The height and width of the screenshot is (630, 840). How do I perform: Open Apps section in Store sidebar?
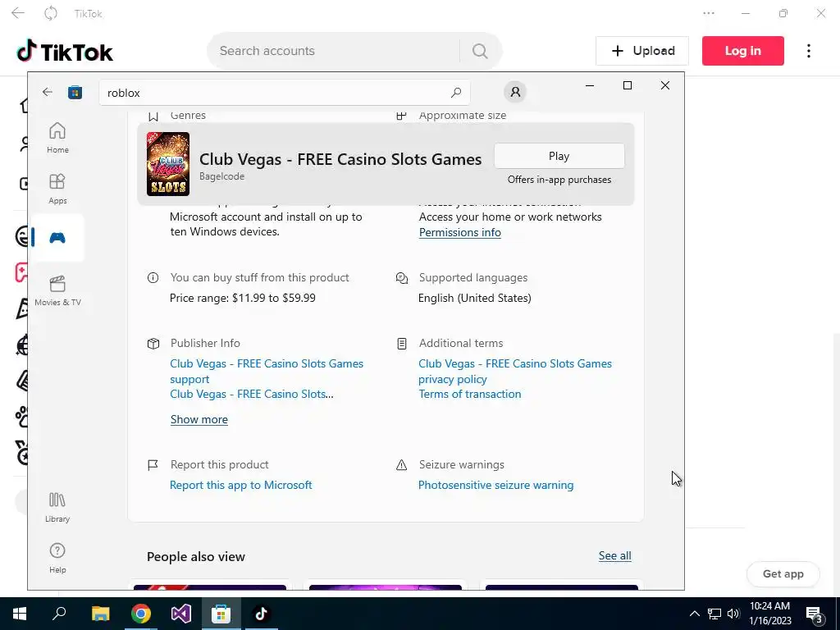tap(57, 189)
